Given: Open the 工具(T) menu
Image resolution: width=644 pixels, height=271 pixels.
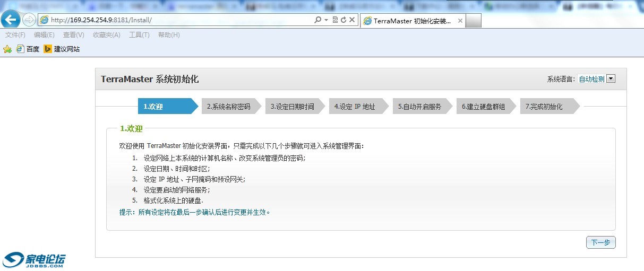Looking at the screenshot, I should (x=139, y=35).
